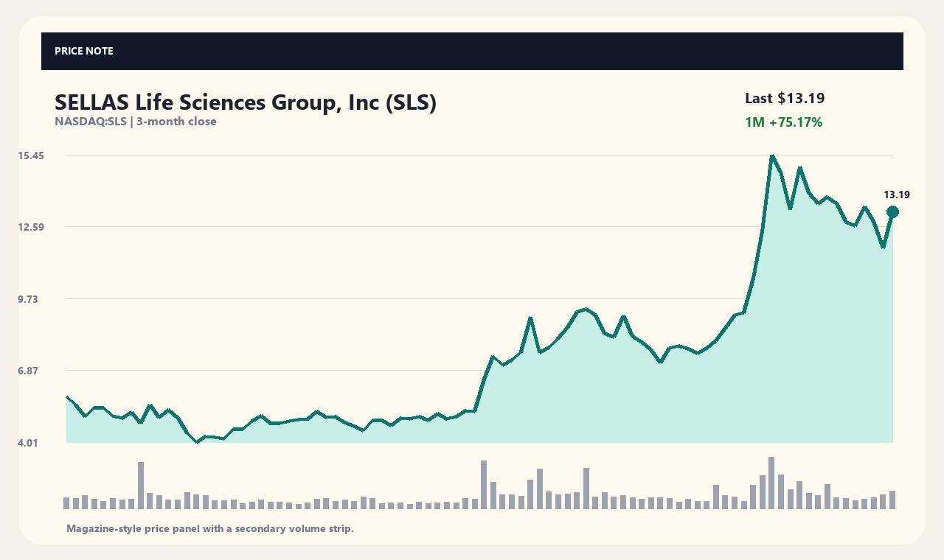
Task: Click the PRICE NOTE header label
Action: 84,51
